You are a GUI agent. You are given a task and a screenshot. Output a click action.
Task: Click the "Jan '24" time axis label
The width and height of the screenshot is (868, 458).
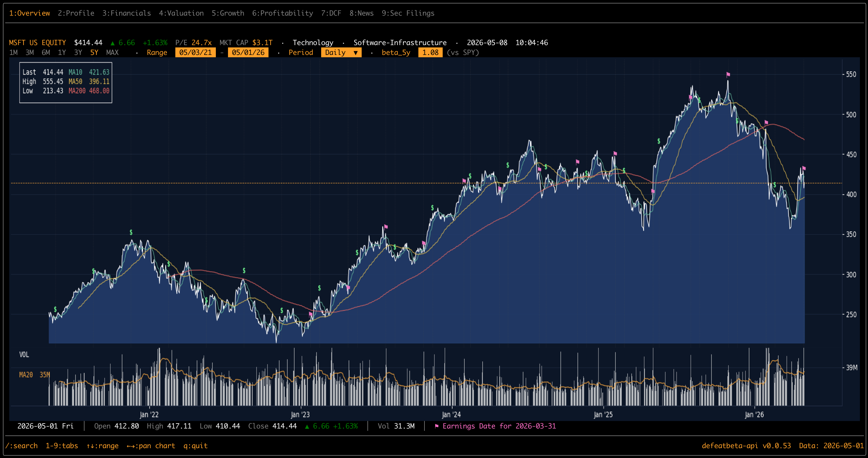451,415
